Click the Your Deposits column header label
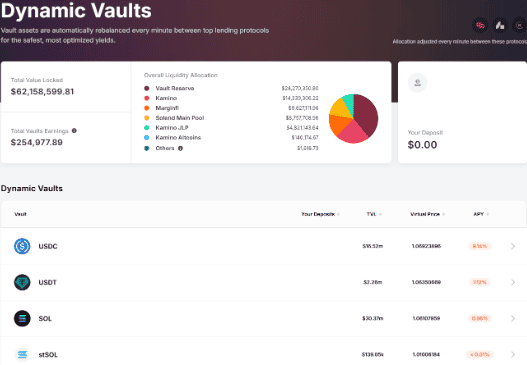Screen dimensions: 527x365 318,214
